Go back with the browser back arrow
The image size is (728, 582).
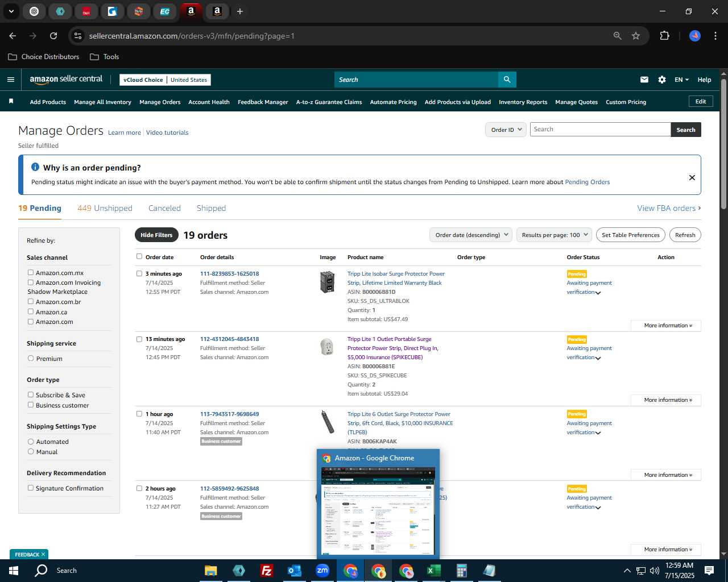[x=13, y=36]
